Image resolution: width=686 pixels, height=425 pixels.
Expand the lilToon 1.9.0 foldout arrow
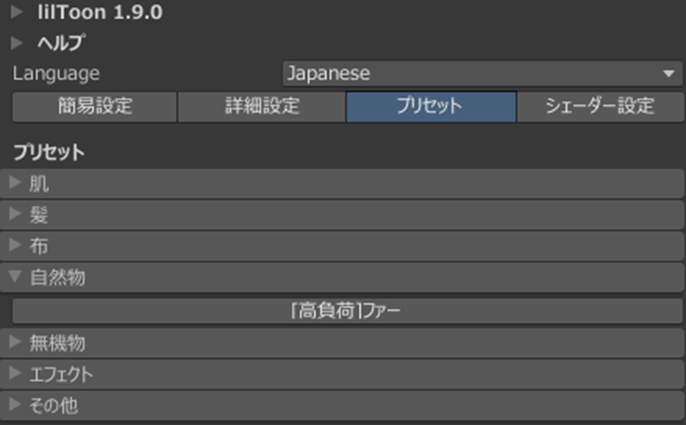[18, 14]
